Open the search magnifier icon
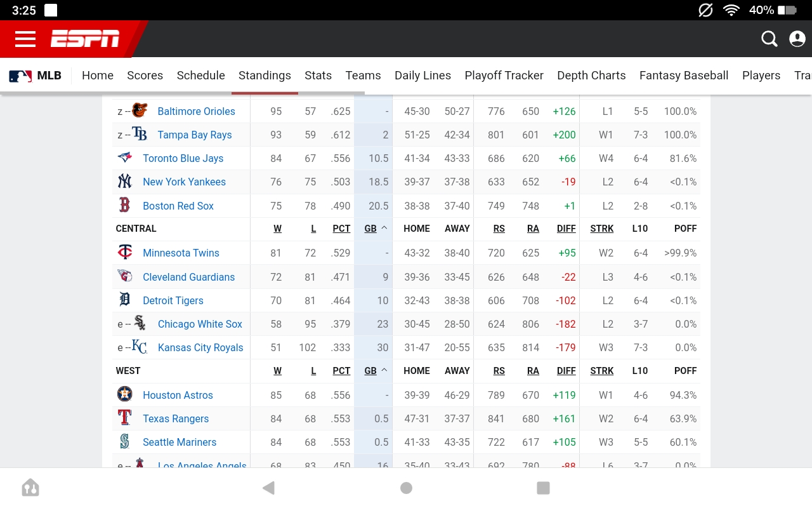 [x=769, y=39]
